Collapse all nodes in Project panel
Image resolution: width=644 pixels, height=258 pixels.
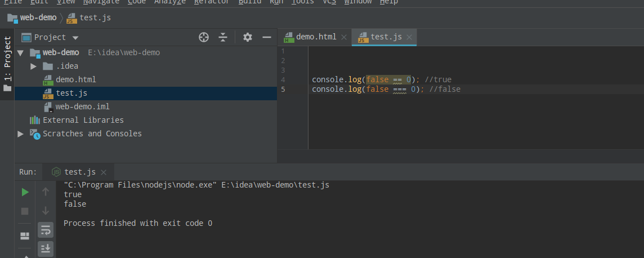point(223,37)
